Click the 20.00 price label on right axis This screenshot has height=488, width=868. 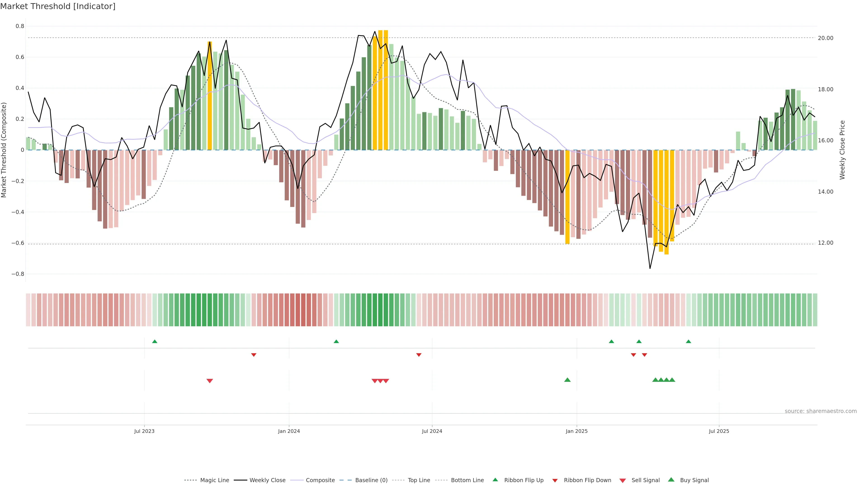(x=826, y=38)
